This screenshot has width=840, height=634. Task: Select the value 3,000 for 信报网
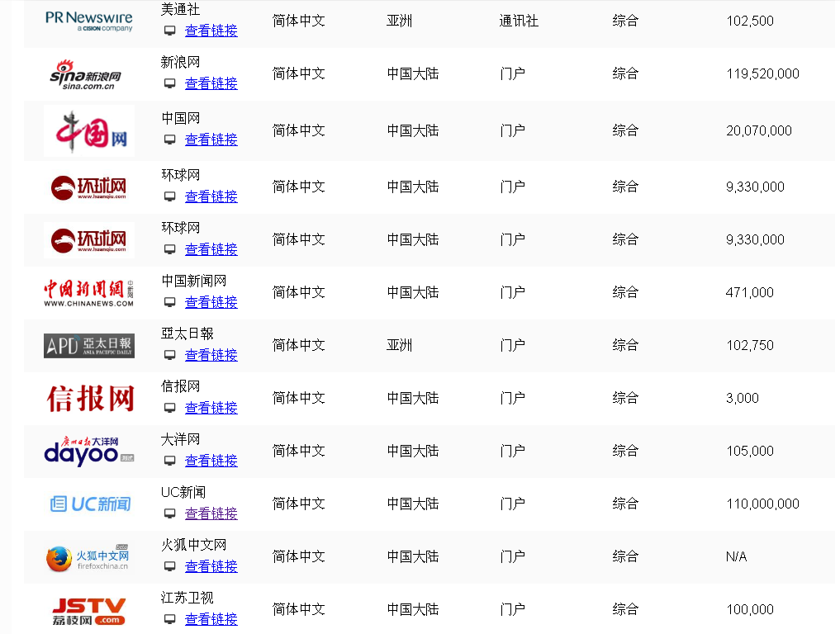(743, 399)
